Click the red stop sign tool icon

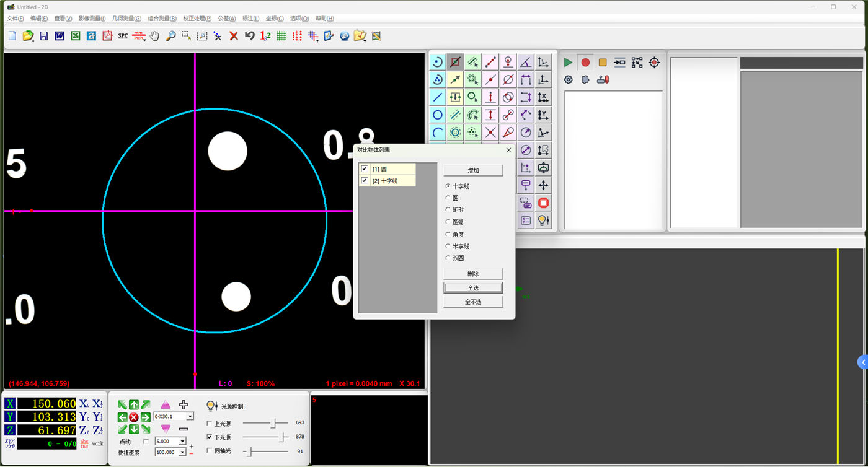pyautogui.click(x=544, y=203)
